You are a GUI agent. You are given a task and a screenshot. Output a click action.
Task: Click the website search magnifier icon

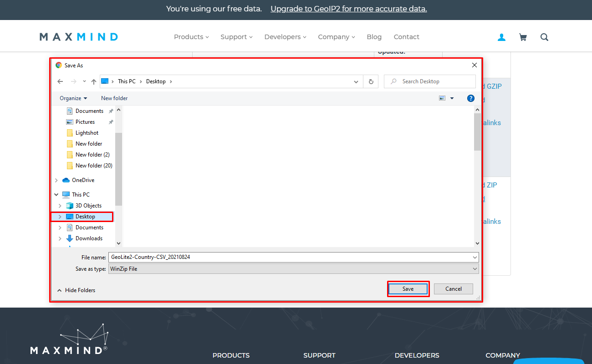544,37
